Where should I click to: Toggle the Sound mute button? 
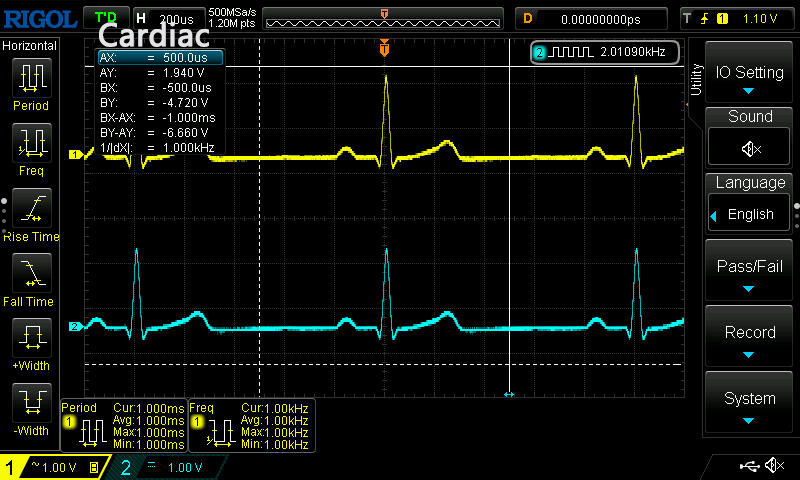coord(749,148)
